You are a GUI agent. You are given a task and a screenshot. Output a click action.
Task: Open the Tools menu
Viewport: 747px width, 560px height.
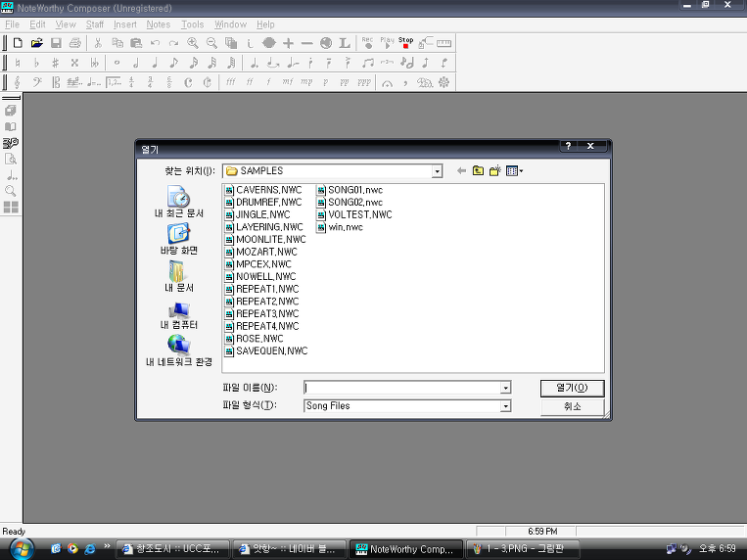(192, 24)
